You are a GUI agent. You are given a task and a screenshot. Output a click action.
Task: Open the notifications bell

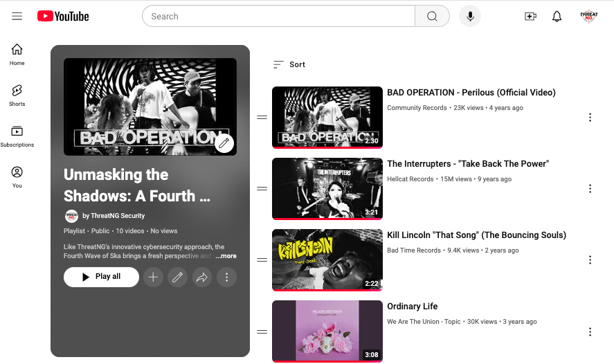coord(557,16)
